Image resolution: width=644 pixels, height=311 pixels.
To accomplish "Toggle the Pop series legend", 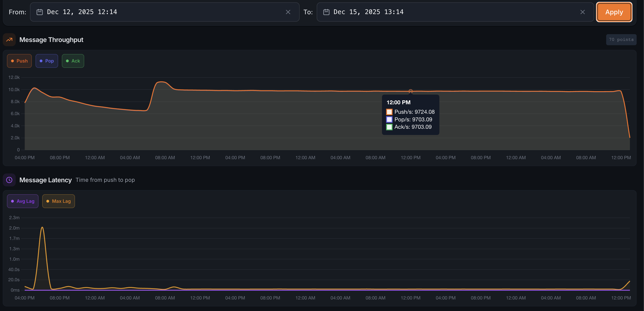I will click(x=47, y=61).
